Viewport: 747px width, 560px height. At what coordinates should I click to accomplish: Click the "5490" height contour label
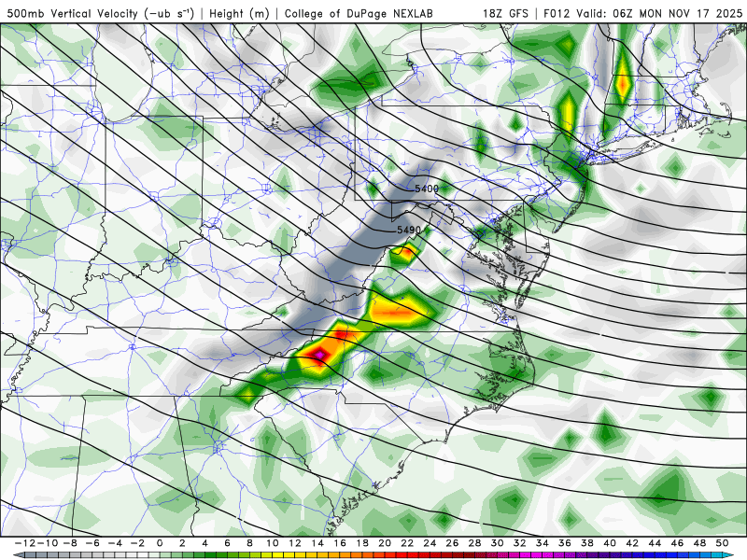point(409,230)
